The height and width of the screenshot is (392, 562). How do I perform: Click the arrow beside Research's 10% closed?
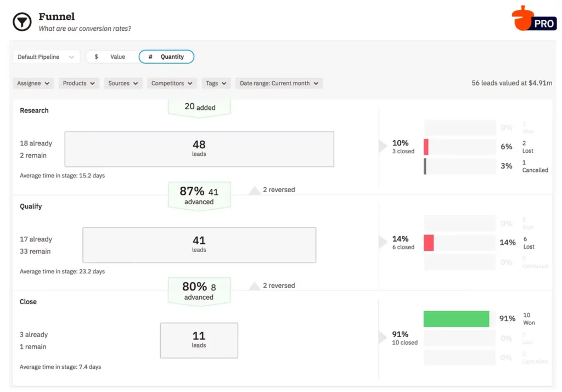(x=383, y=145)
